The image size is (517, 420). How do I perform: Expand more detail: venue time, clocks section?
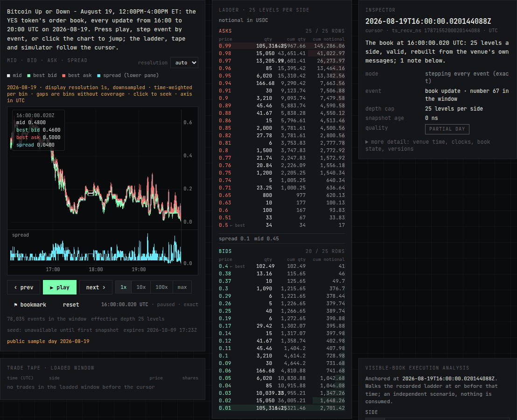428,146
